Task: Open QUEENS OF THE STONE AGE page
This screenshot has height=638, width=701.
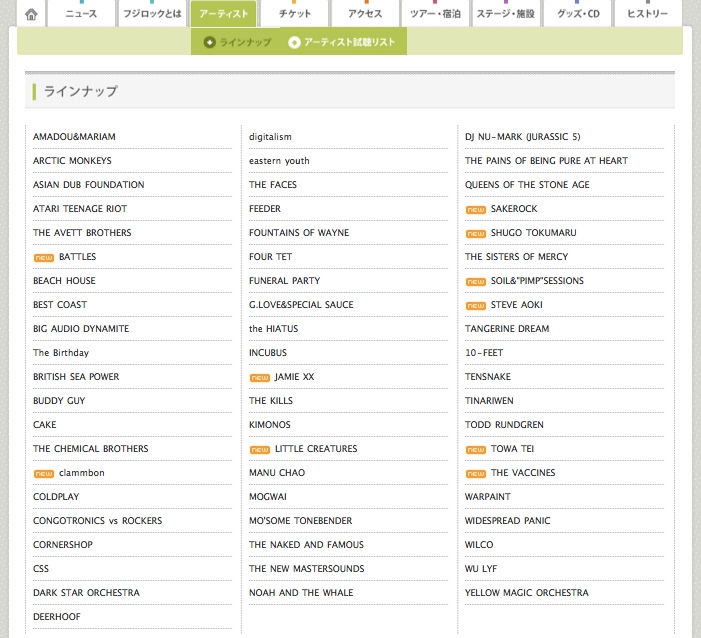Action: [x=527, y=185]
